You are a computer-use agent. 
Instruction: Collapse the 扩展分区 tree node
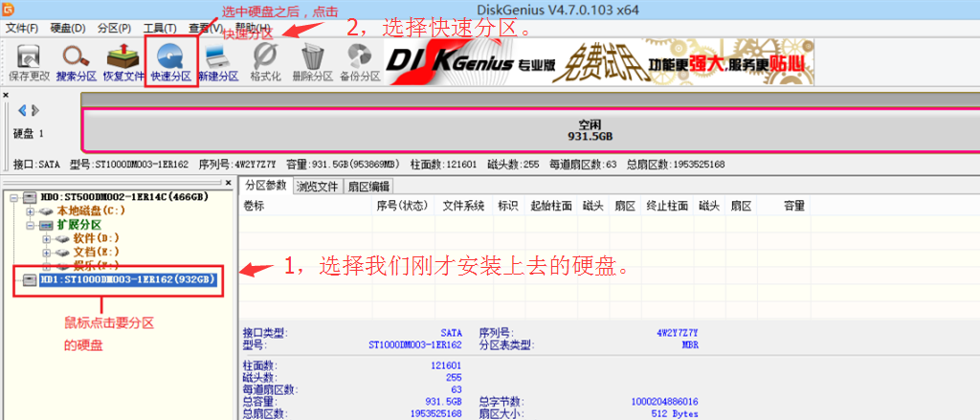pos(31,225)
